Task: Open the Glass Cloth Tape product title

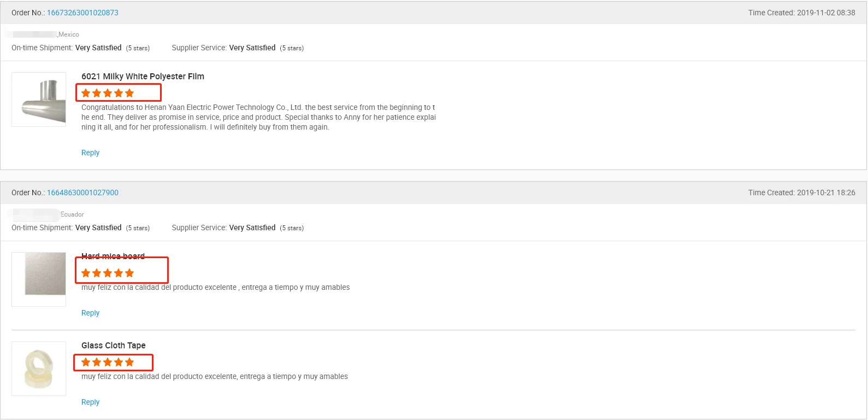Action: pyautogui.click(x=113, y=345)
